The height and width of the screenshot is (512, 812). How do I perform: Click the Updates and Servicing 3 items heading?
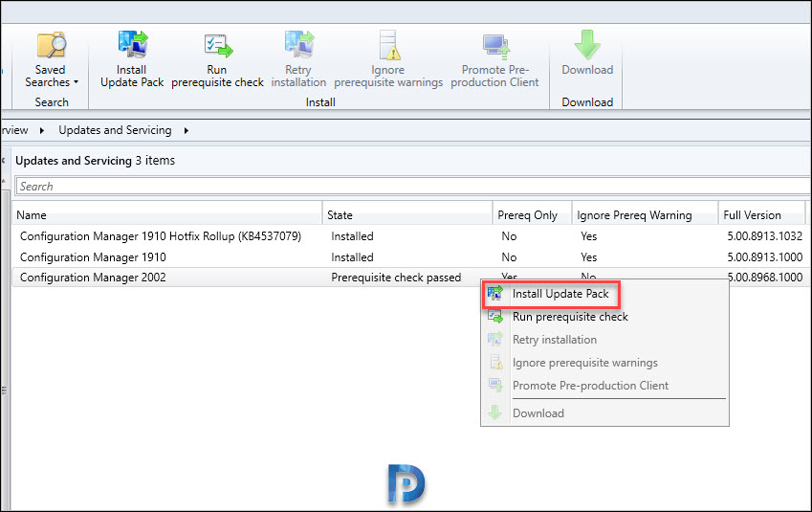96,161
